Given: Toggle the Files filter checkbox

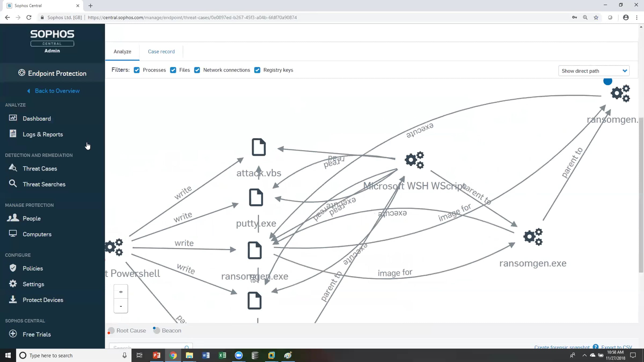Looking at the screenshot, I should (173, 70).
